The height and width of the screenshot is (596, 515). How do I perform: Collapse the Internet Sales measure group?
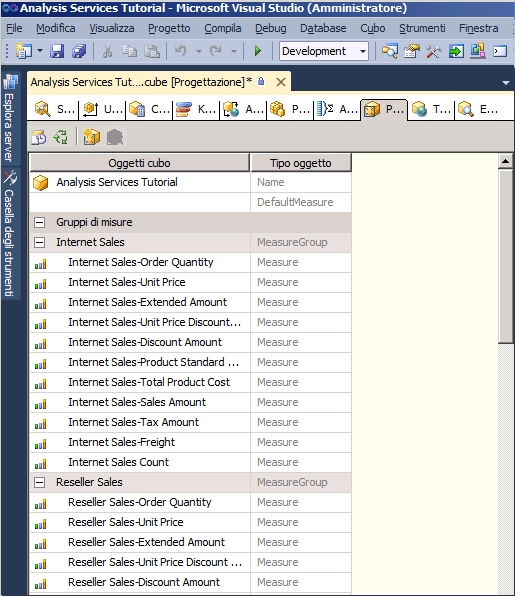tap(40, 243)
